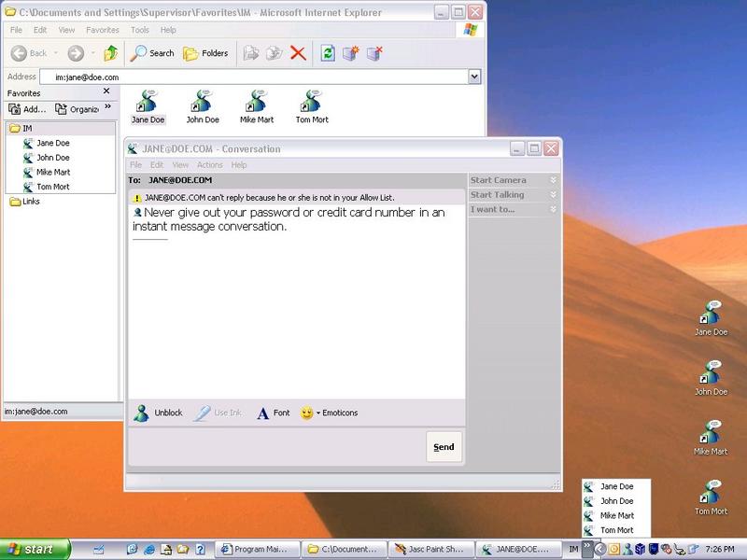Open Tools menu in Internet Explorer menu bar
The image size is (747, 560).
pyautogui.click(x=140, y=30)
